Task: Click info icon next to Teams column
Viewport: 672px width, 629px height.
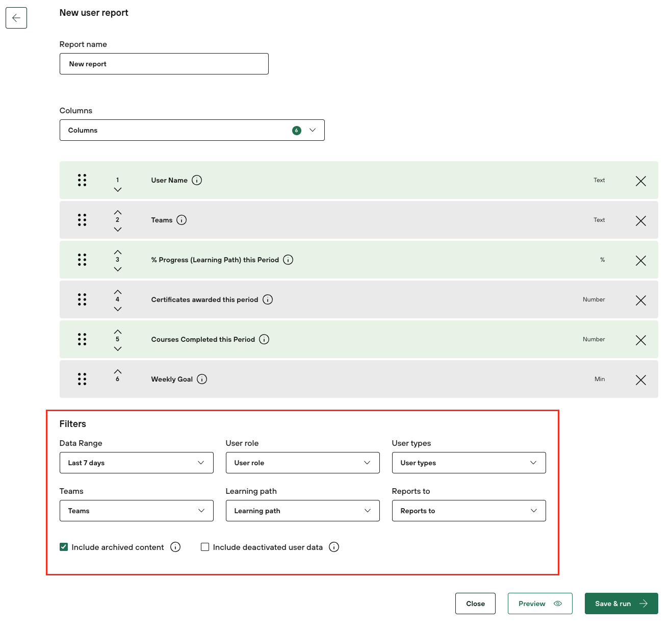Action: point(182,220)
